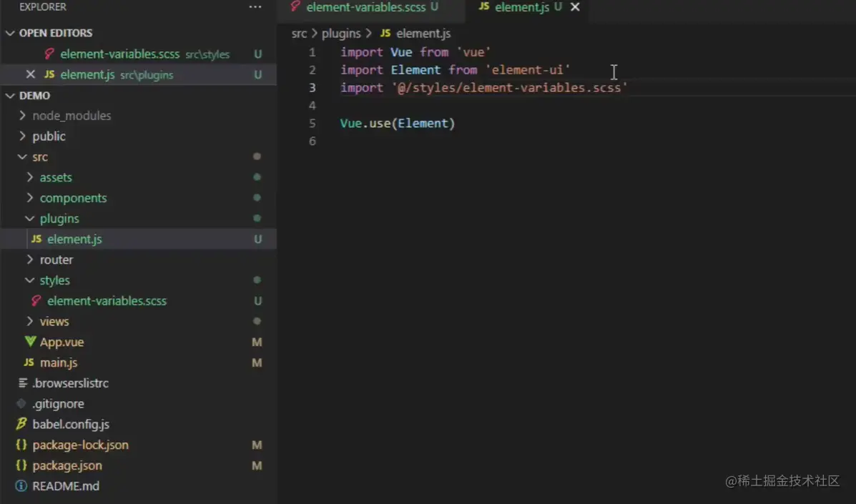Click the modified dot beside src folder
The image size is (856, 504).
pyautogui.click(x=257, y=157)
